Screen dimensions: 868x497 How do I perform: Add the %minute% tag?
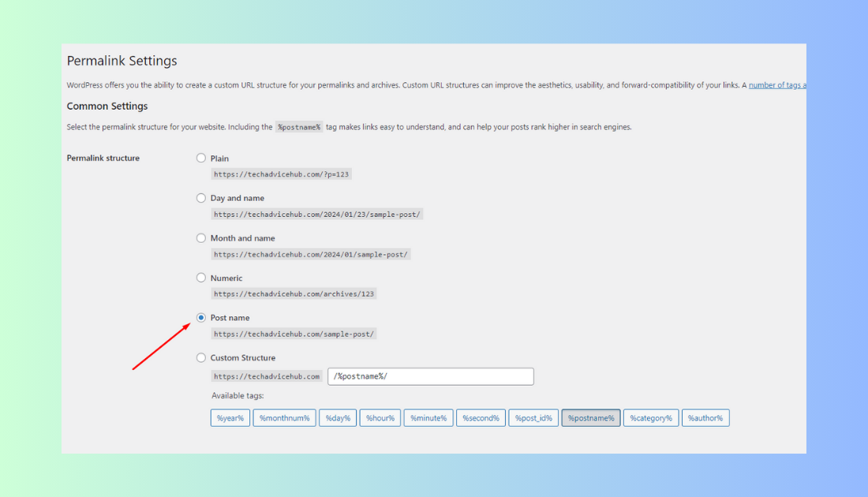428,418
